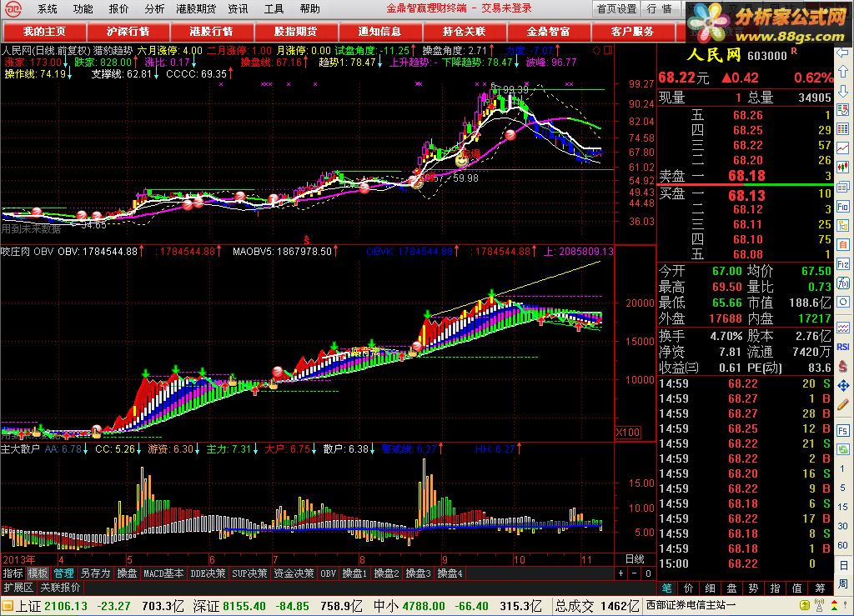The height and width of the screenshot is (616, 854).
Task: Select the OBV indicator tab
Action: click(328, 573)
